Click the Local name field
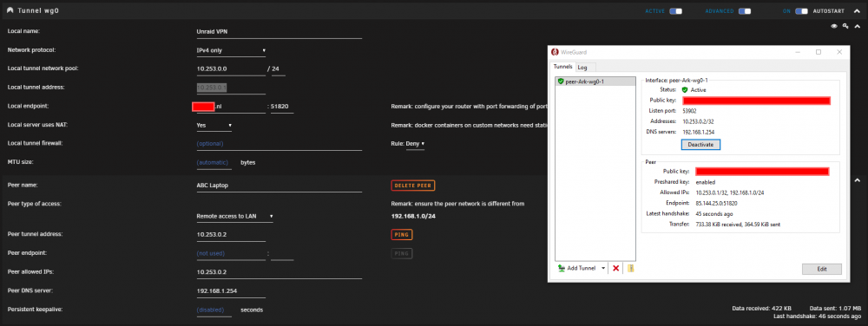The width and height of the screenshot is (868, 326). pos(279,32)
